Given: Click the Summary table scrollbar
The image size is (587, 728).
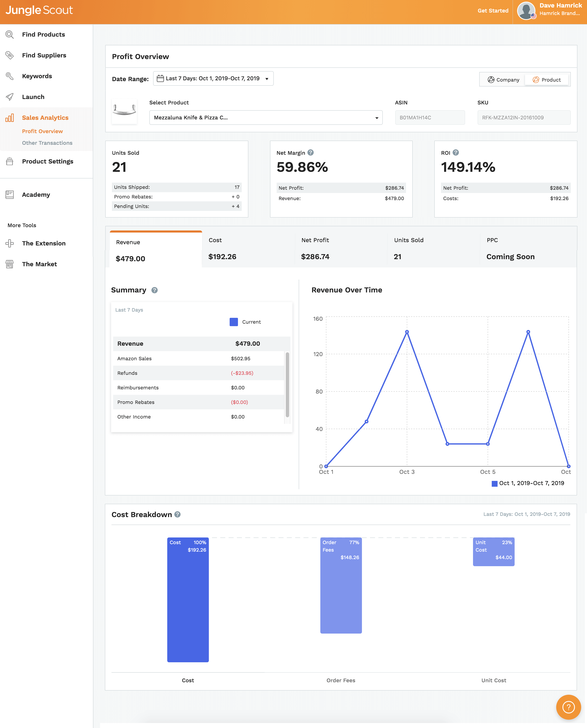Looking at the screenshot, I should tap(287, 384).
